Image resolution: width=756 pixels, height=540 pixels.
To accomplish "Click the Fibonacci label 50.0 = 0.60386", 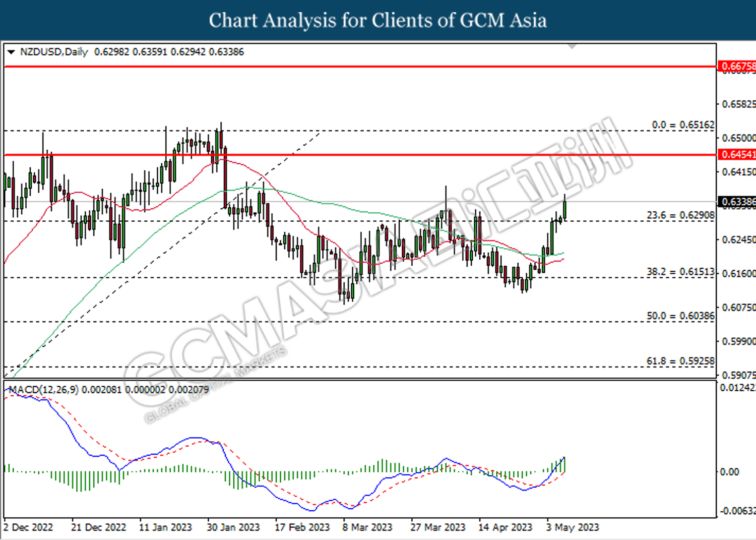I will pos(680,316).
